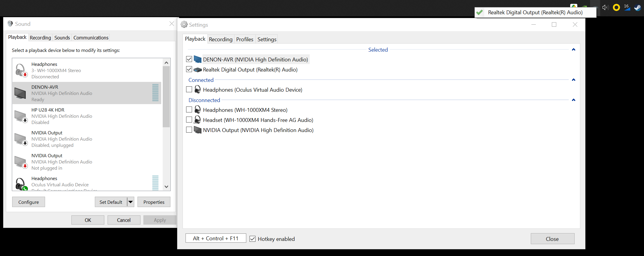Click the gear icon in Settings title bar
644x256 pixels.
pos(184,25)
